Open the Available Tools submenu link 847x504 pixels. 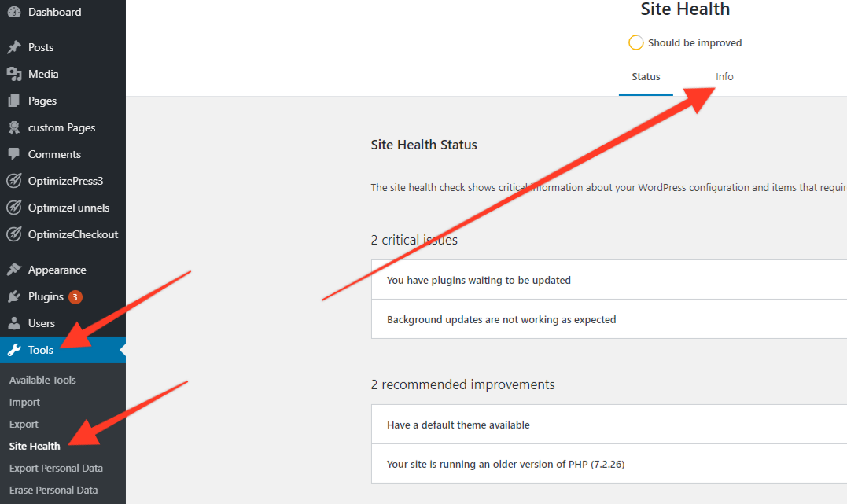click(x=42, y=380)
